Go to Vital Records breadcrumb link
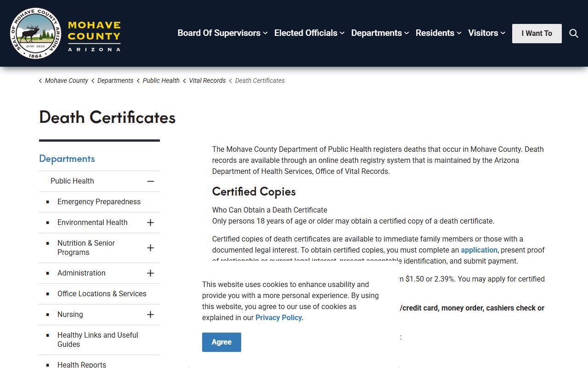Viewport: 588px width, 368px height. click(207, 80)
